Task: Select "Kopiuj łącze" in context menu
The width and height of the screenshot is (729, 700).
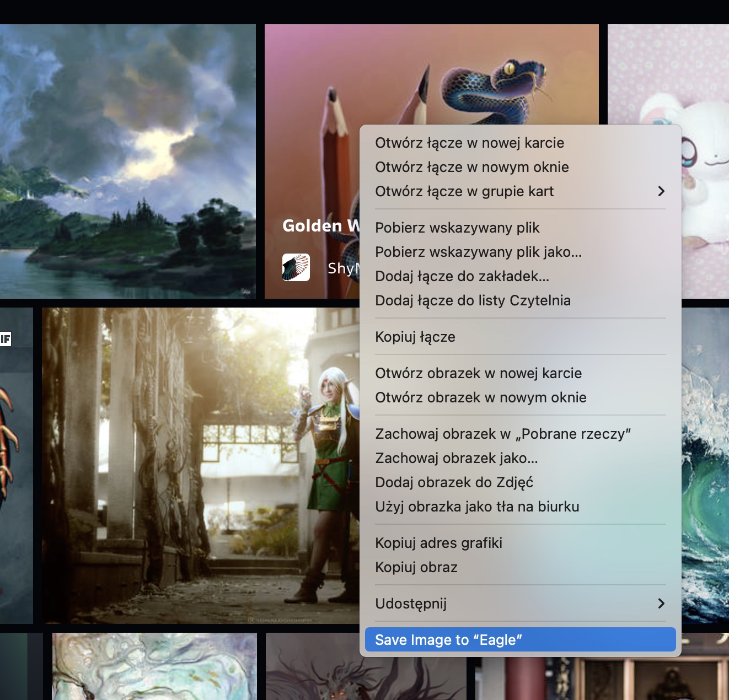Action: coord(520,337)
